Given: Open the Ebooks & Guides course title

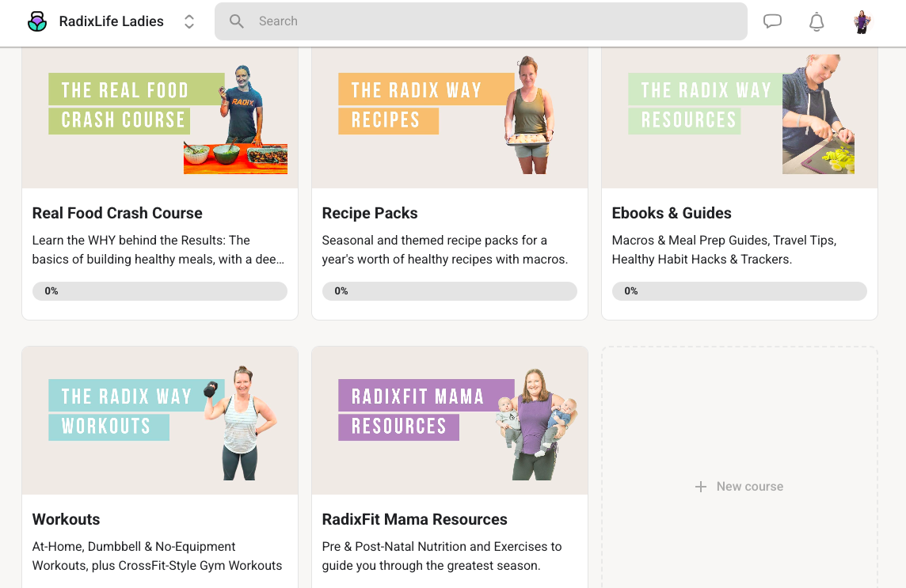Looking at the screenshot, I should coord(672,213).
